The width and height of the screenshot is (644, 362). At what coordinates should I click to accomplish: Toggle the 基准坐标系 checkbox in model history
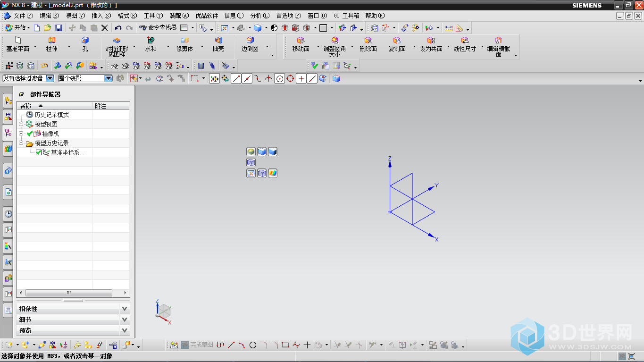point(39,152)
